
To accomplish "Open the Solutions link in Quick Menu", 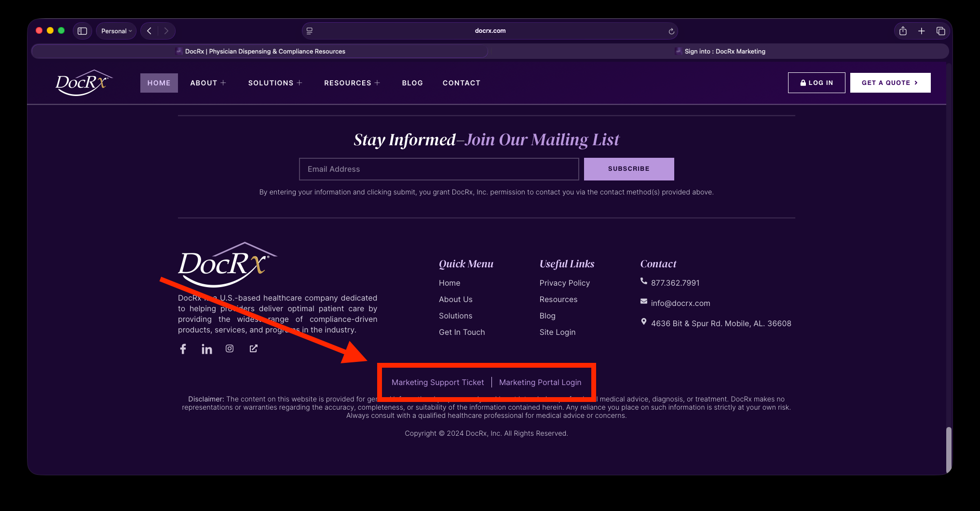I will click(x=456, y=316).
